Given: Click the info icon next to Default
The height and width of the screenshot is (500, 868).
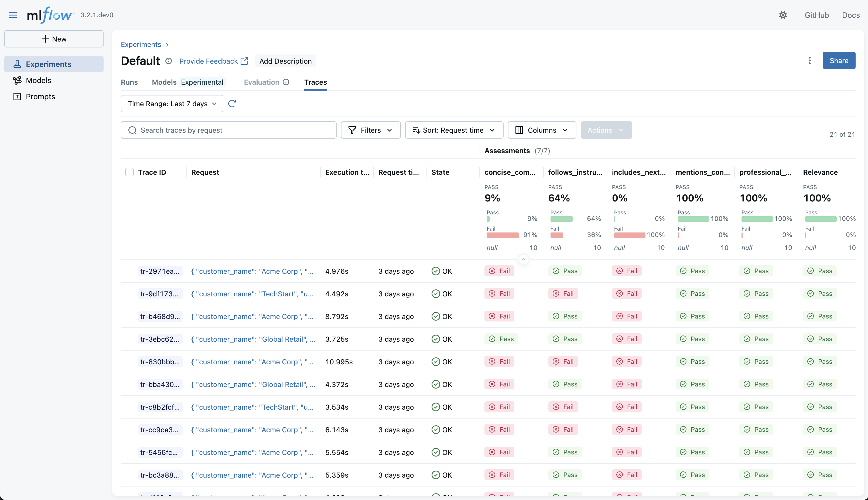Looking at the screenshot, I should click(x=169, y=61).
